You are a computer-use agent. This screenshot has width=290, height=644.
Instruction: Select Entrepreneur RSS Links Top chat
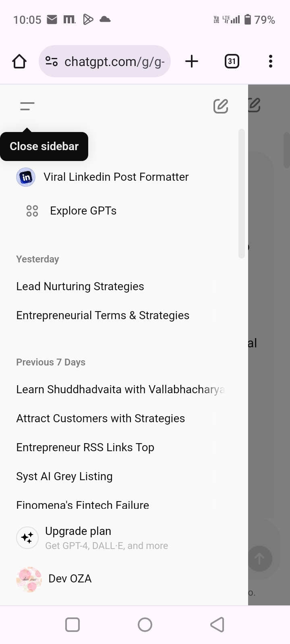[x=85, y=448]
